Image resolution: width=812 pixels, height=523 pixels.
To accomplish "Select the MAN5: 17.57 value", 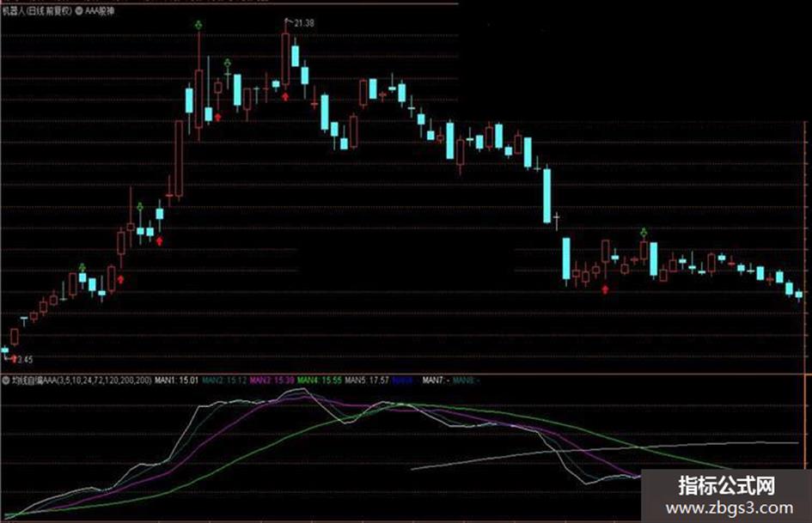I will (367, 380).
